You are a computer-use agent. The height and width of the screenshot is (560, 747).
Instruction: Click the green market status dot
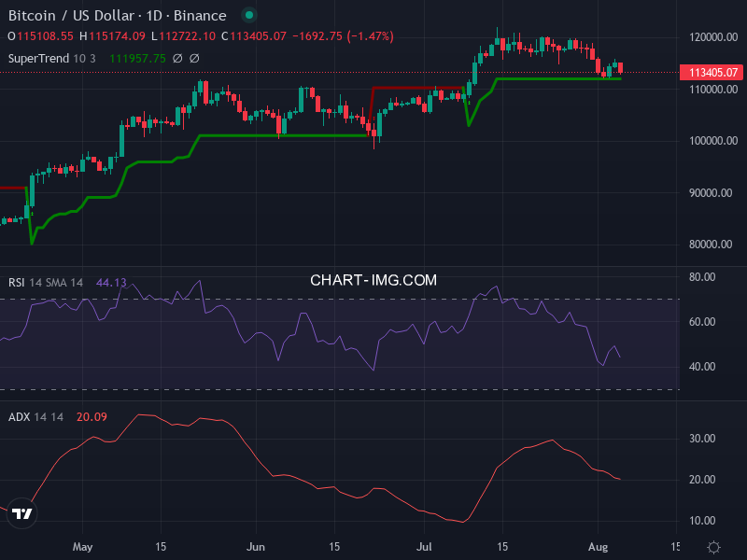pyautogui.click(x=248, y=15)
